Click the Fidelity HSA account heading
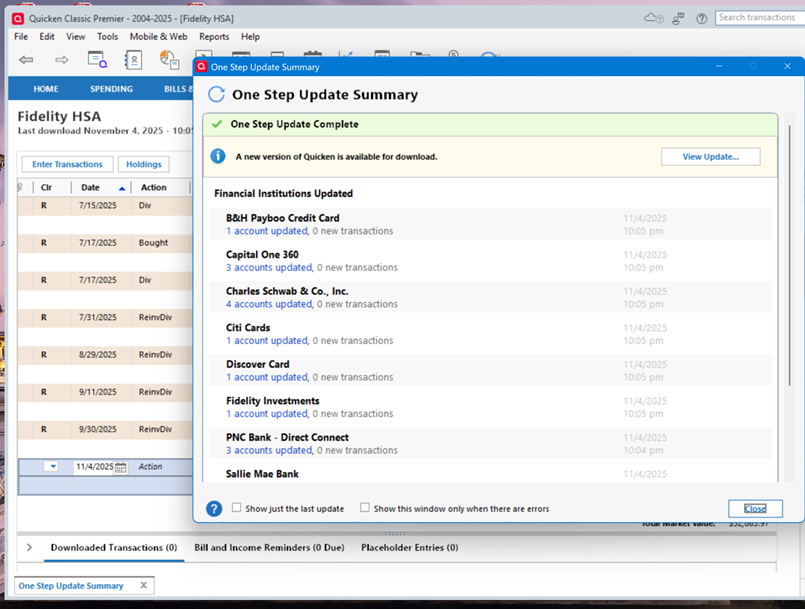 click(x=59, y=117)
